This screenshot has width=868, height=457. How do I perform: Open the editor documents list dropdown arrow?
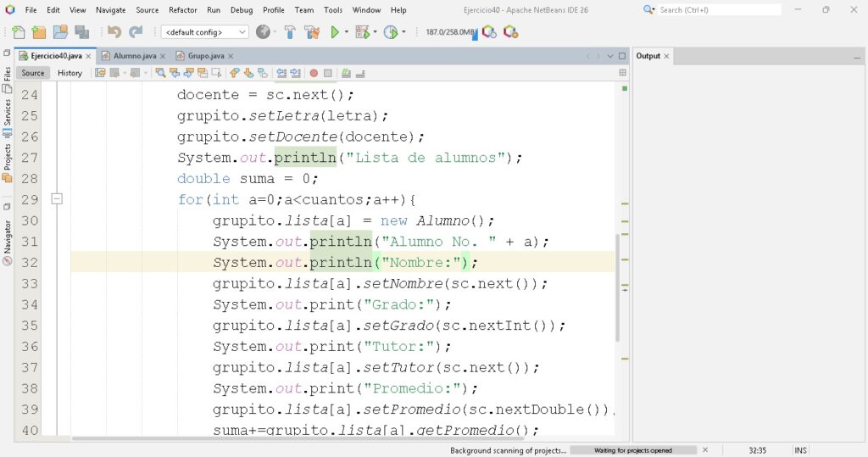click(610, 56)
